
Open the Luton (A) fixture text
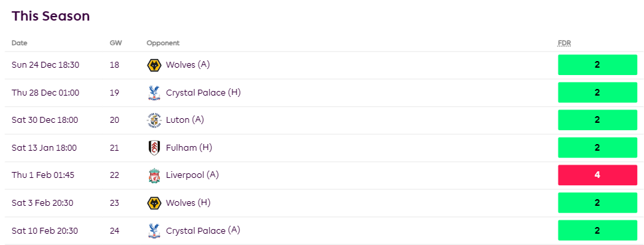185,120
